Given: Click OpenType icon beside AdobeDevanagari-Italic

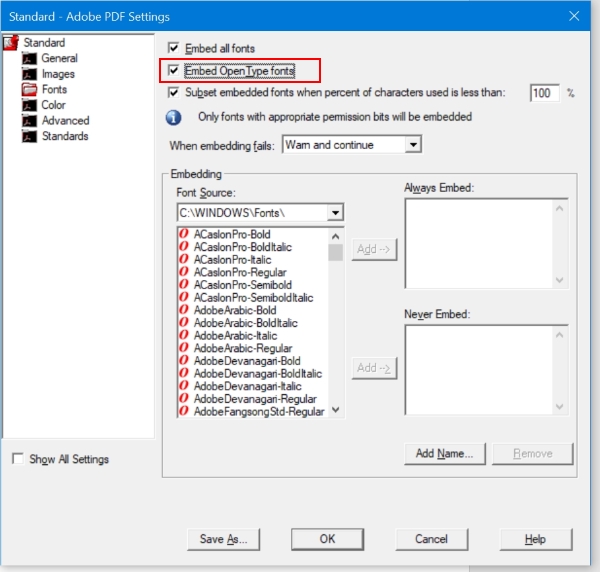Looking at the screenshot, I should pyautogui.click(x=184, y=385).
